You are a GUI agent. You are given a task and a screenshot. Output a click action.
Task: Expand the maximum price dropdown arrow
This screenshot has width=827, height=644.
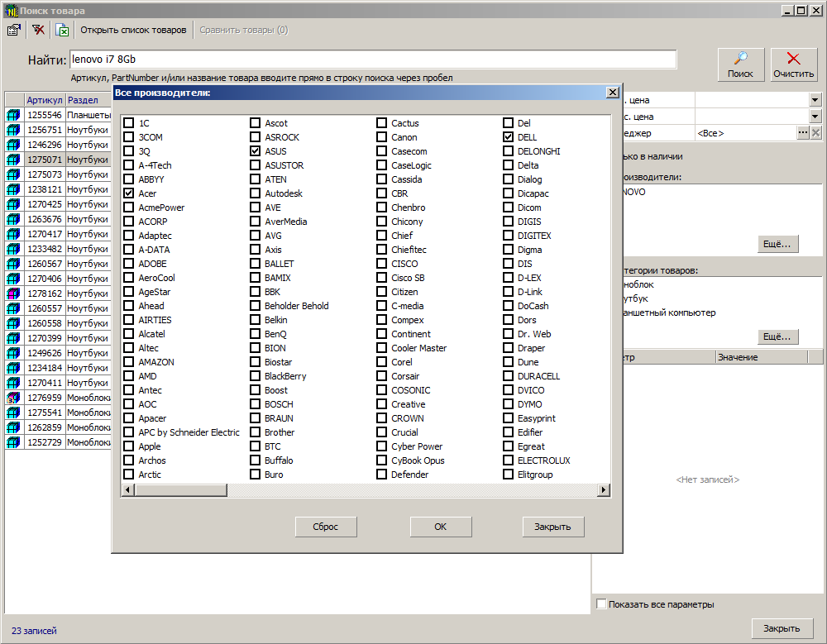coord(815,117)
